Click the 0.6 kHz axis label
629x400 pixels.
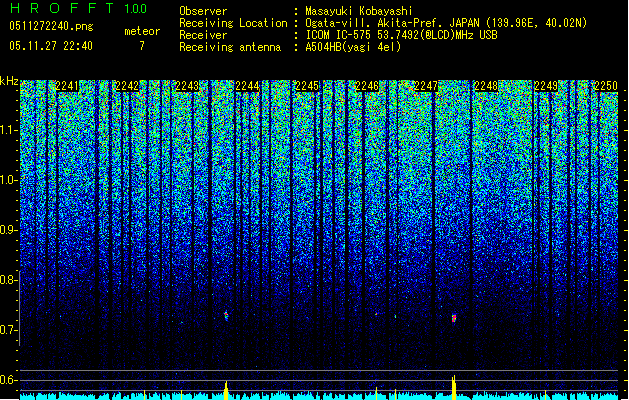pyautogui.click(x=8, y=380)
